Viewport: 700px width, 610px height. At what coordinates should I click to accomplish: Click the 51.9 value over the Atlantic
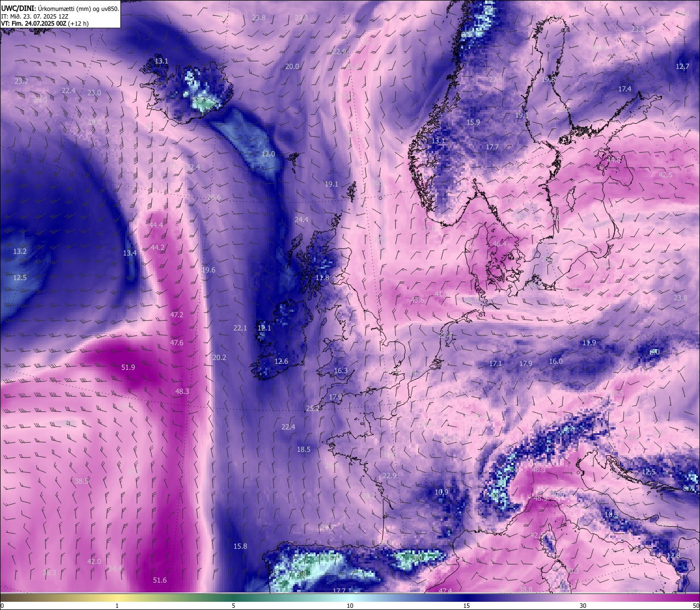coord(128,367)
